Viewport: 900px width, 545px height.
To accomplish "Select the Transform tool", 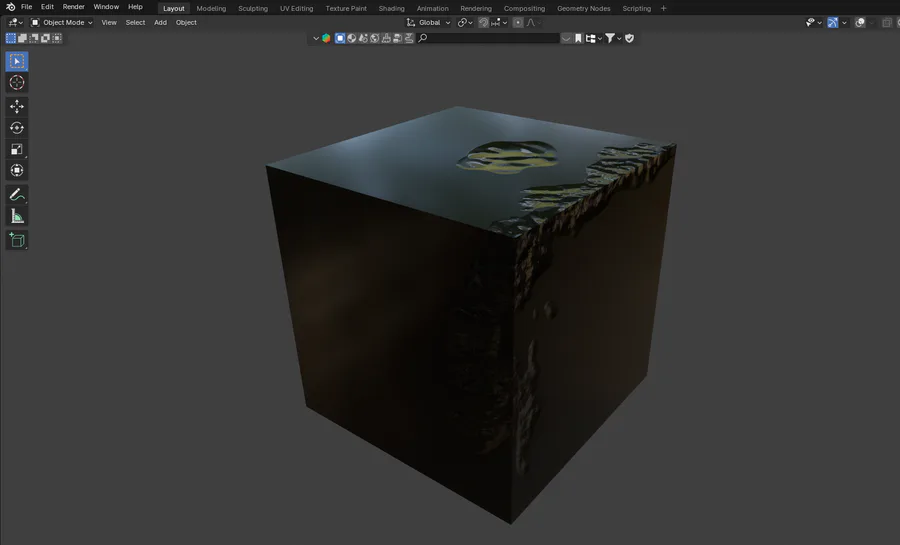I will (17, 170).
